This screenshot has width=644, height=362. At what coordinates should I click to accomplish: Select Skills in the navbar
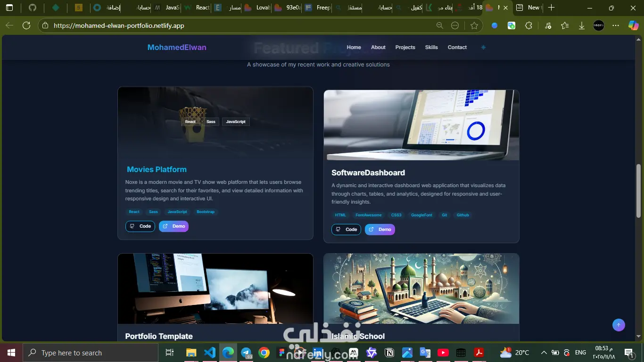431,47
